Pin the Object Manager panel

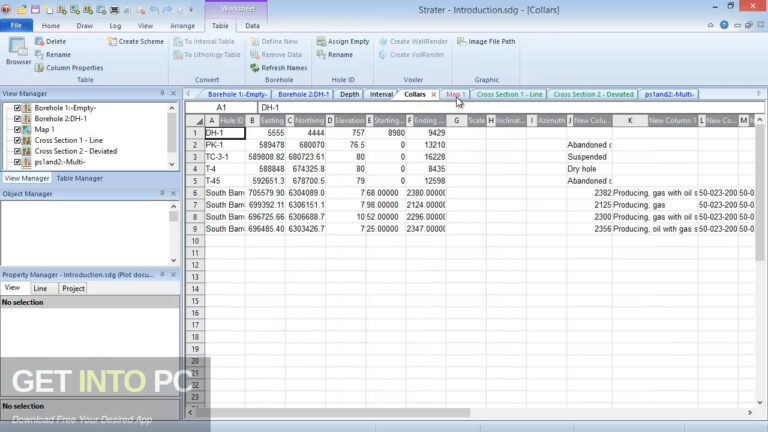(162, 193)
